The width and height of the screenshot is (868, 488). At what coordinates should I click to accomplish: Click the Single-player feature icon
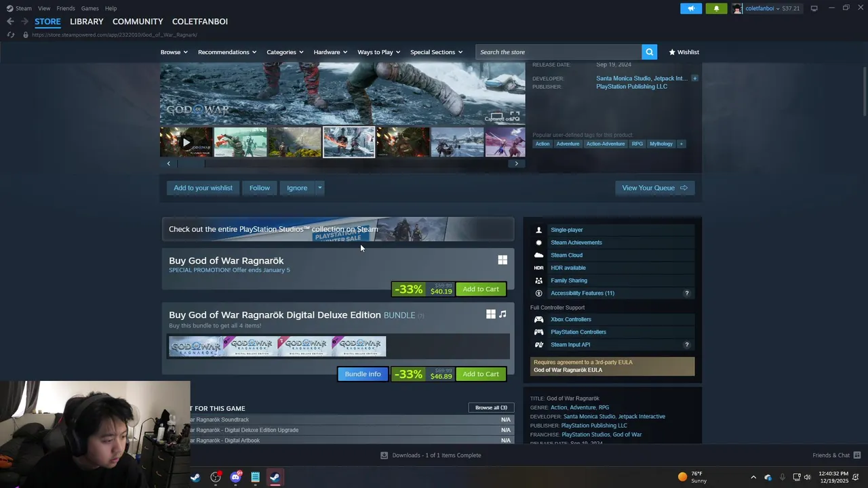(538, 230)
